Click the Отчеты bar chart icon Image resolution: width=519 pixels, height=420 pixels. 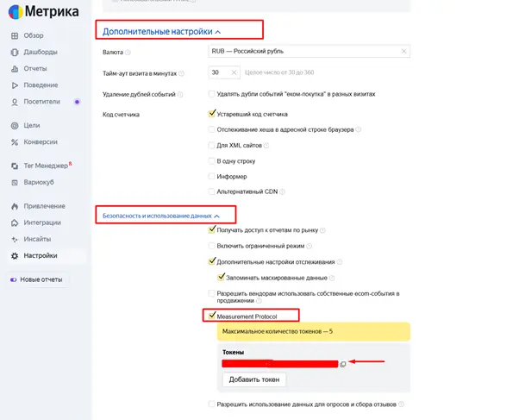pyautogui.click(x=14, y=68)
